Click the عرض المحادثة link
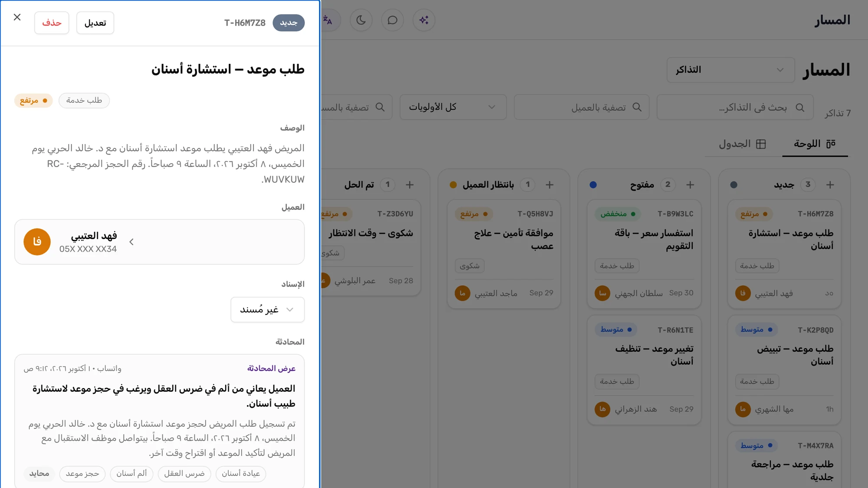 (x=271, y=369)
